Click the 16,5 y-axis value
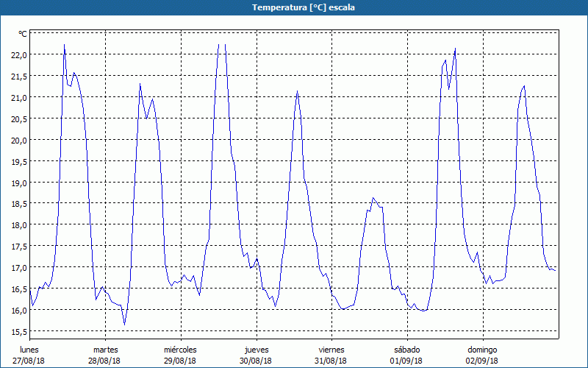Screen dimensions: 588x368 19,289
